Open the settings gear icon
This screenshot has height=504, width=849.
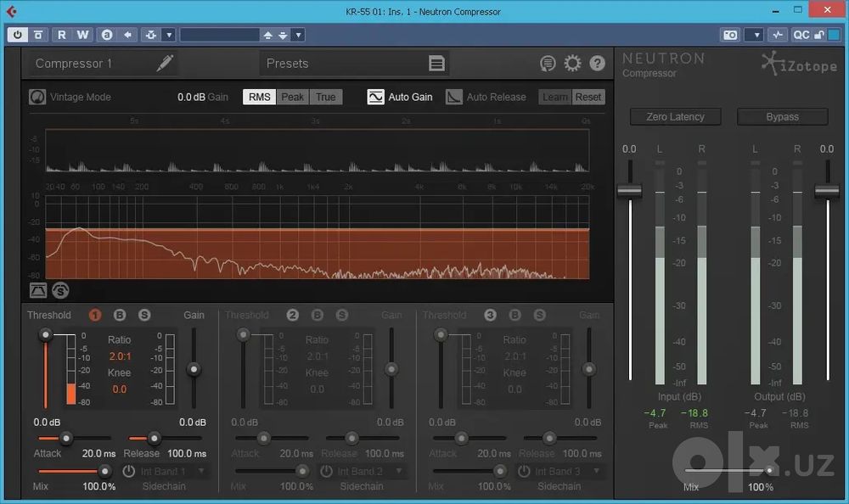[x=572, y=64]
